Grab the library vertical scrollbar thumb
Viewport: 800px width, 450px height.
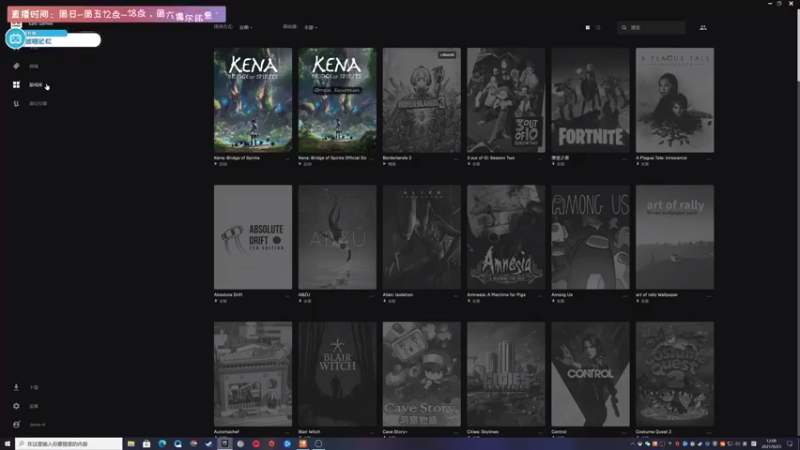(797, 45)
